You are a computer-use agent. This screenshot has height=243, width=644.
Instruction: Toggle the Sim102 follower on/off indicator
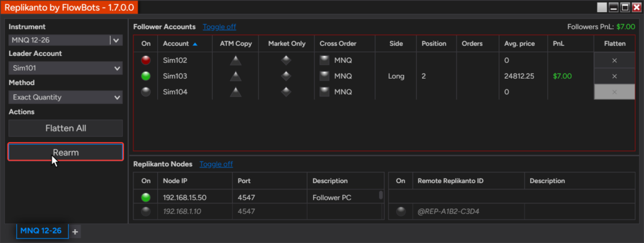click(145, 60)
